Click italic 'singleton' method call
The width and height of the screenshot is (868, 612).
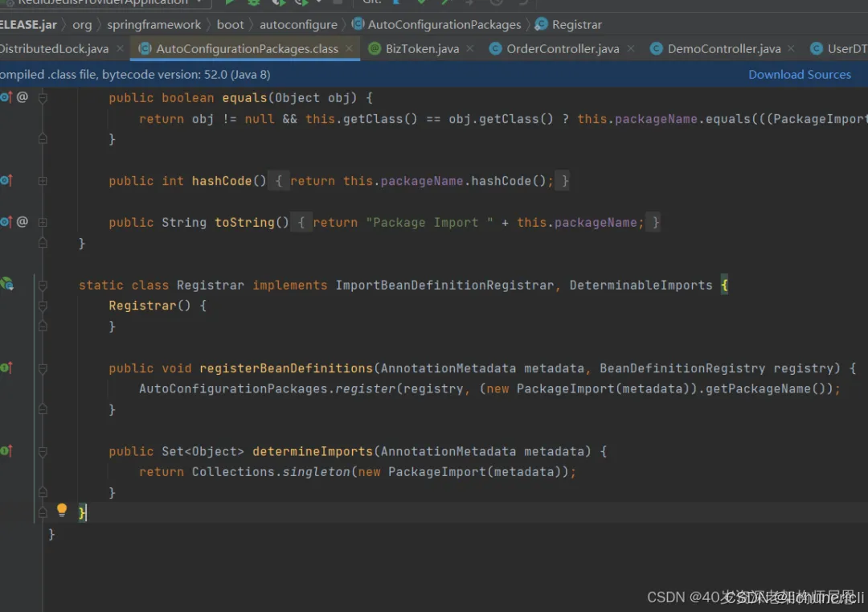pyautogui.click(x=317, y=472)
